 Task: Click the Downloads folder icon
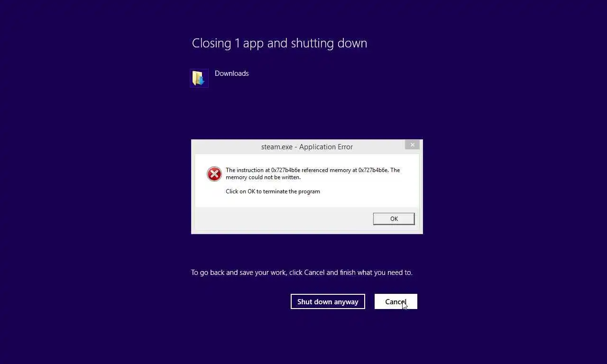click(x=199, y=78)
